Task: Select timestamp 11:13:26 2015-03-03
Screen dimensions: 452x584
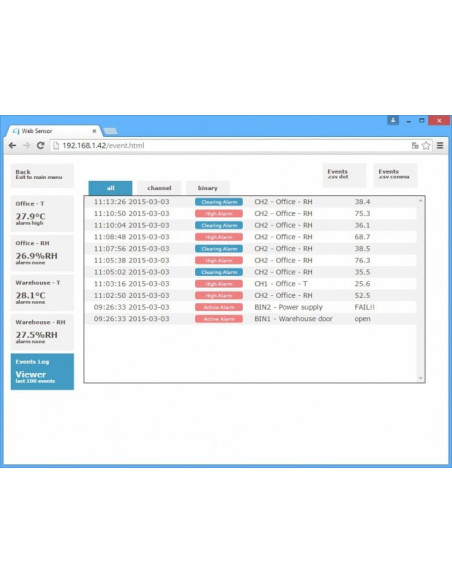Action: coord(131,202)
